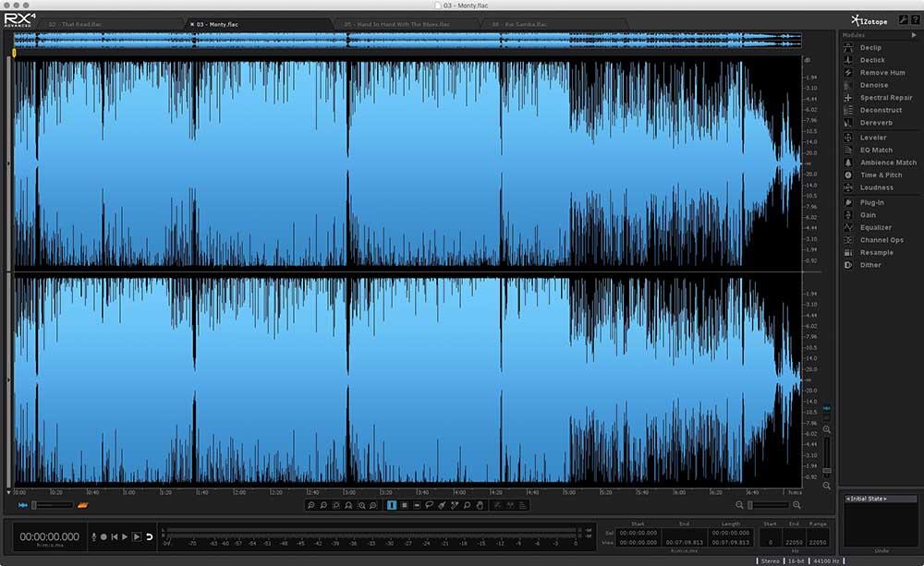924x566 pixels.
Task: Select the brush selection tool
Action: (x=442, y=505)
